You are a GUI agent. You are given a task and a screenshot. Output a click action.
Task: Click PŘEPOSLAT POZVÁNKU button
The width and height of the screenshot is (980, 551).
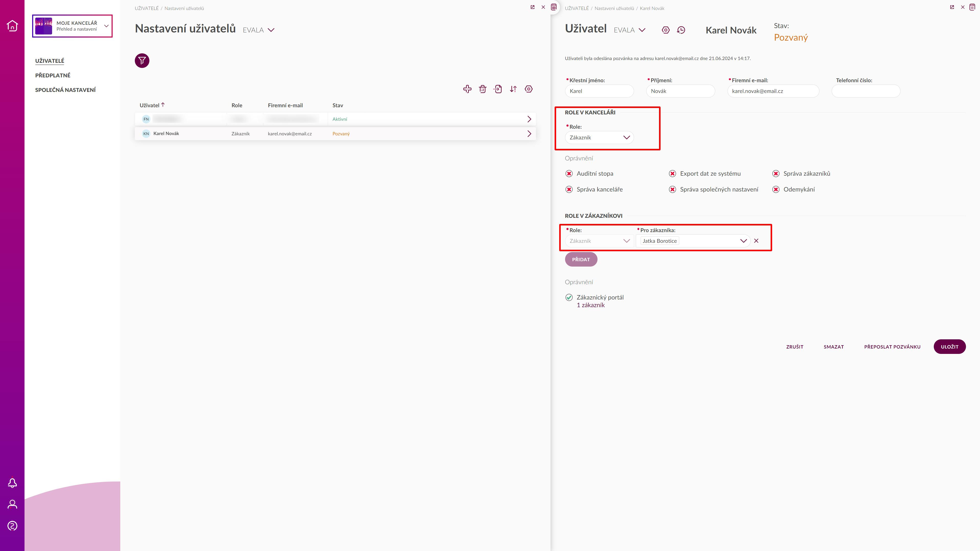892,347
